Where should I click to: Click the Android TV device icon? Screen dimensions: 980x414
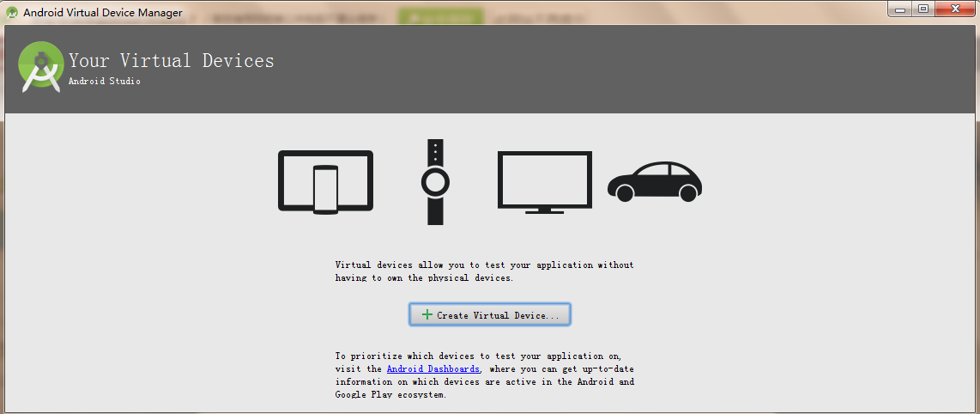(x=544, y=182)
